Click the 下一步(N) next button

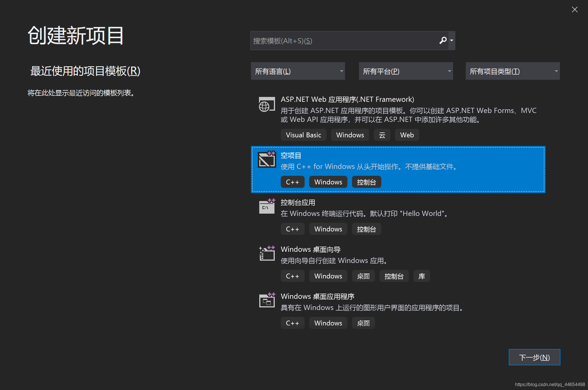coord(534,357)
